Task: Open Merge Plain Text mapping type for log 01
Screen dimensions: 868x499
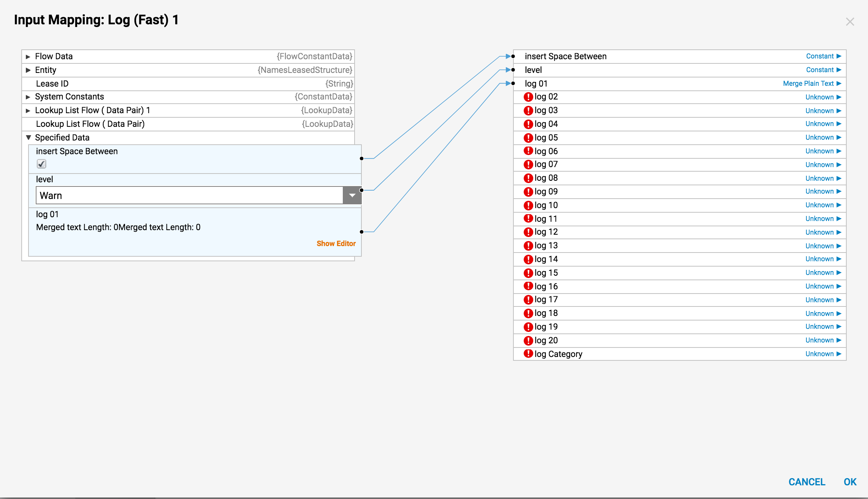Action: tap(812, 84)
